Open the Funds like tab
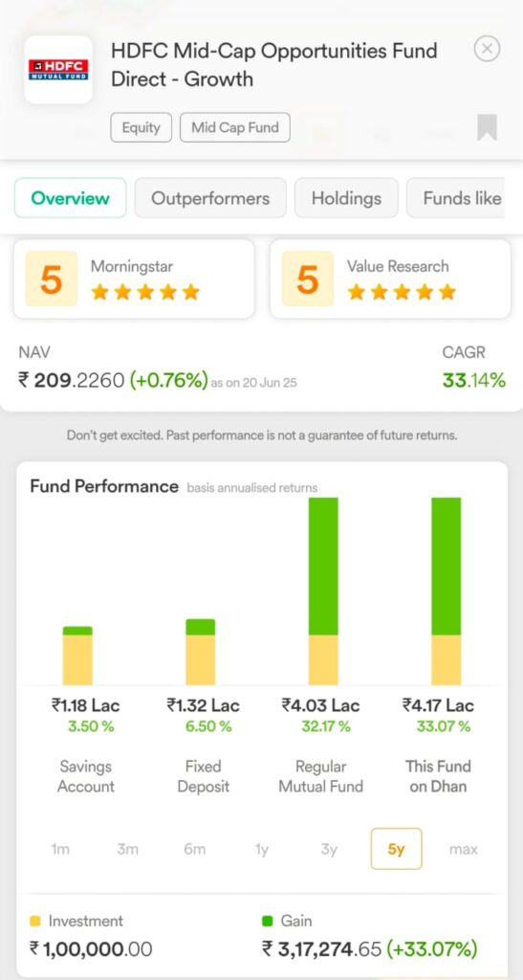The width and height of the screenshot is (523, 980). point(457,198)
